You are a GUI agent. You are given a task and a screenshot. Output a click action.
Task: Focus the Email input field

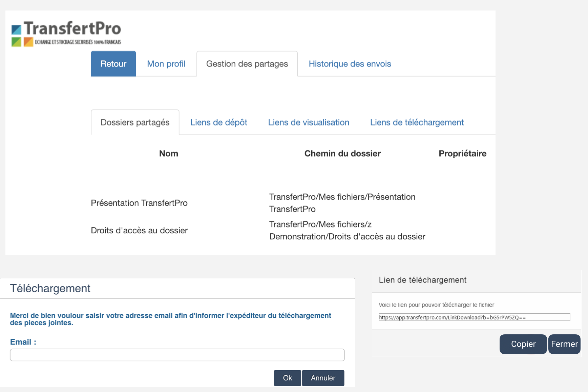177,355
